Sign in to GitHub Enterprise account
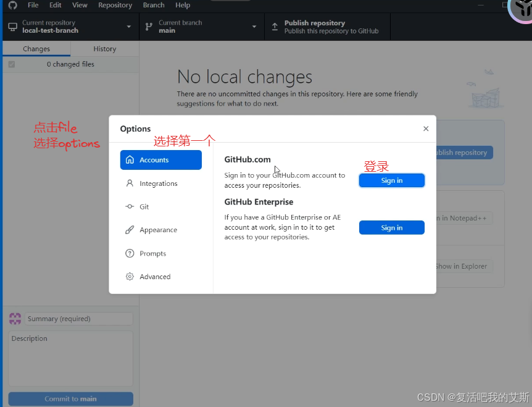532x407 pixels. point(391,227)
